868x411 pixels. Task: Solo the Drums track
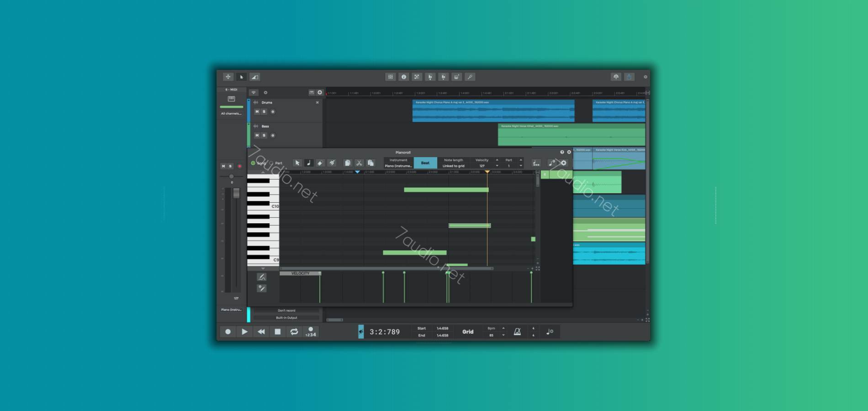264,111
